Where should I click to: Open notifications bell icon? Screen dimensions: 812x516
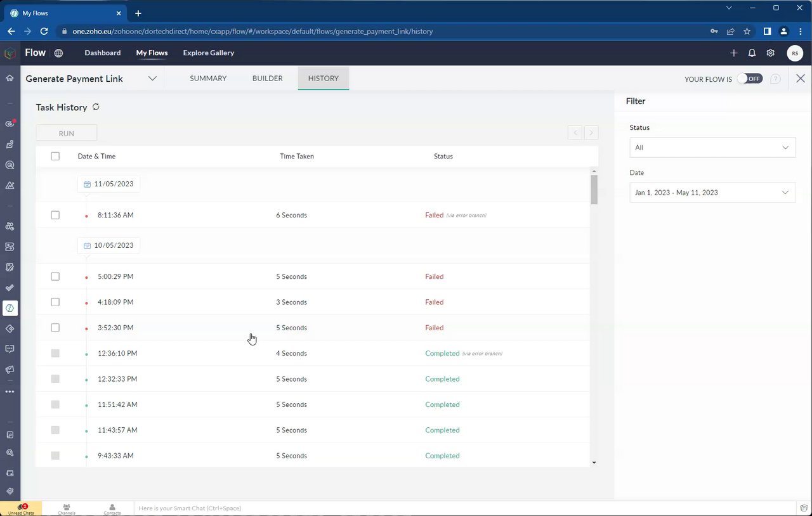coord(752,53)
